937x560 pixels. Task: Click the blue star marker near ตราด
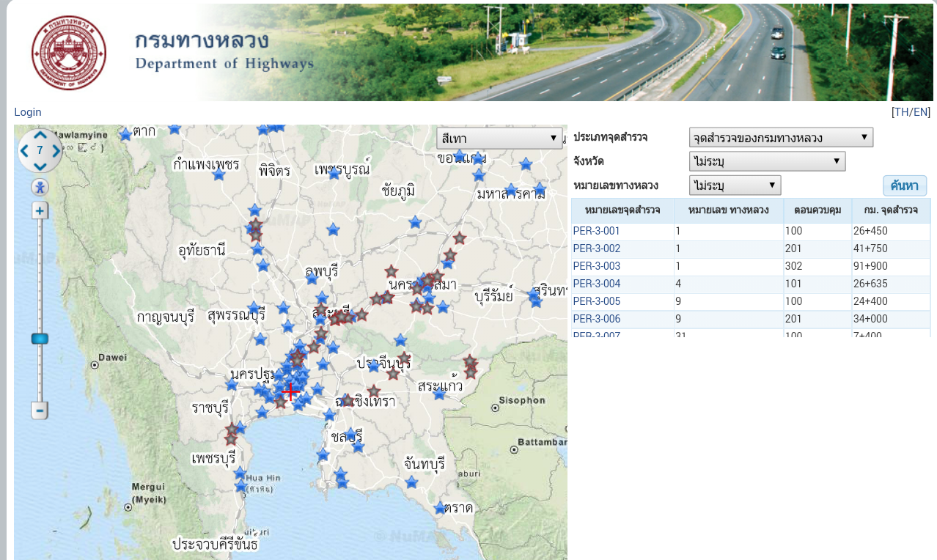[440, 508]
